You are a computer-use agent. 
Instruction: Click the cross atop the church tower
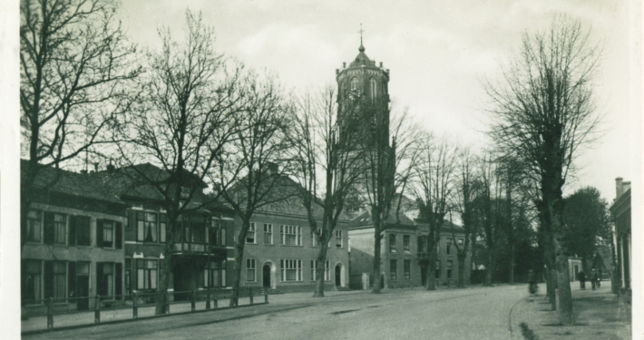click(x=361, y=31)
